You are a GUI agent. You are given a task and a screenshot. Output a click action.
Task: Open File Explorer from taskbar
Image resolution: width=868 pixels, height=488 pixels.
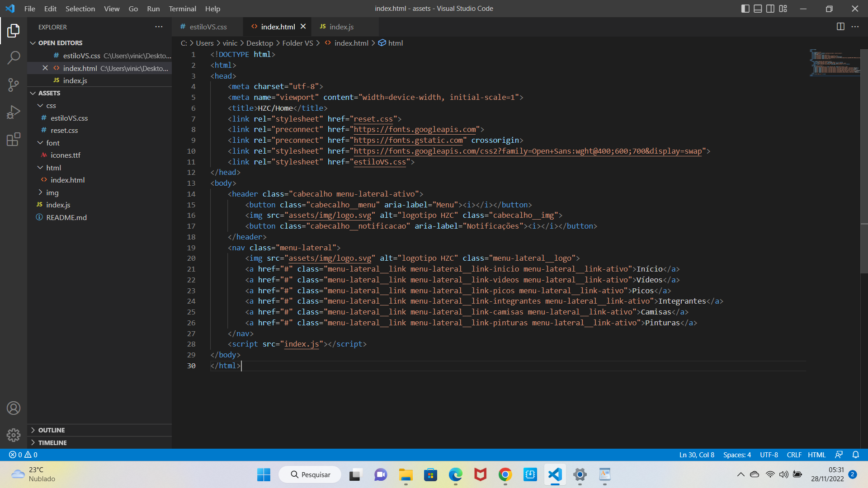tap(406, 474)
